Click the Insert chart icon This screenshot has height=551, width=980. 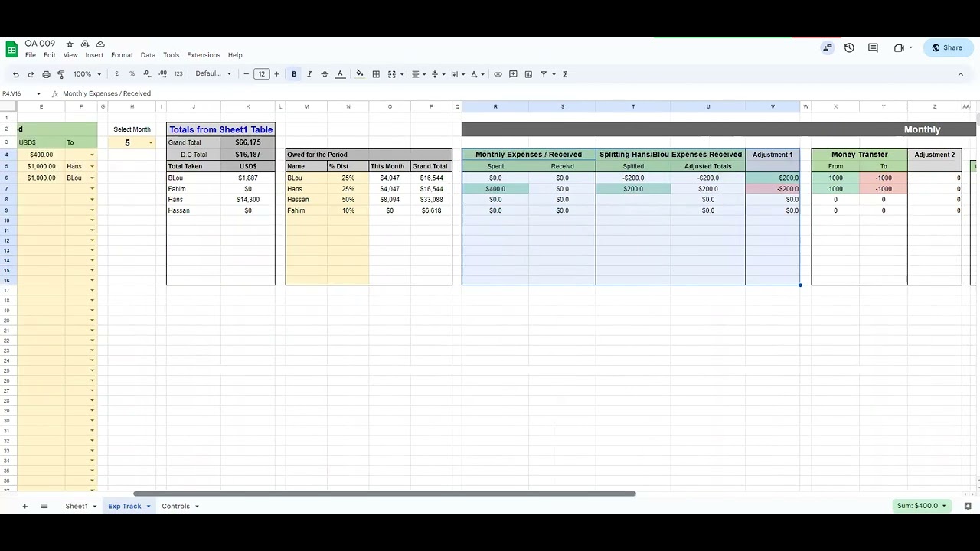pyautogui.click(x=528, y=74)
